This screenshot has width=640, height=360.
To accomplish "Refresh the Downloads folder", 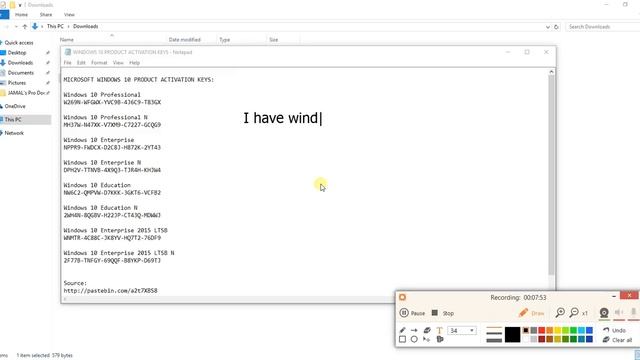I will 556,27.
